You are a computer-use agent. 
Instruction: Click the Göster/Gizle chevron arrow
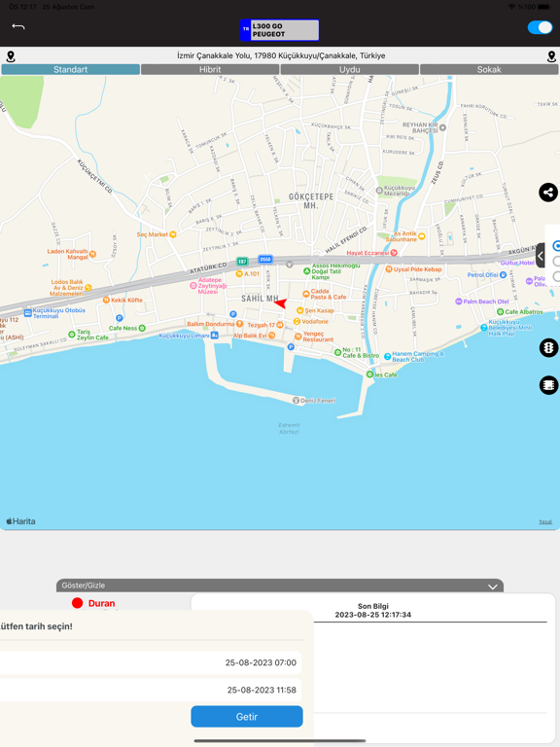click(x=492, y=587)
